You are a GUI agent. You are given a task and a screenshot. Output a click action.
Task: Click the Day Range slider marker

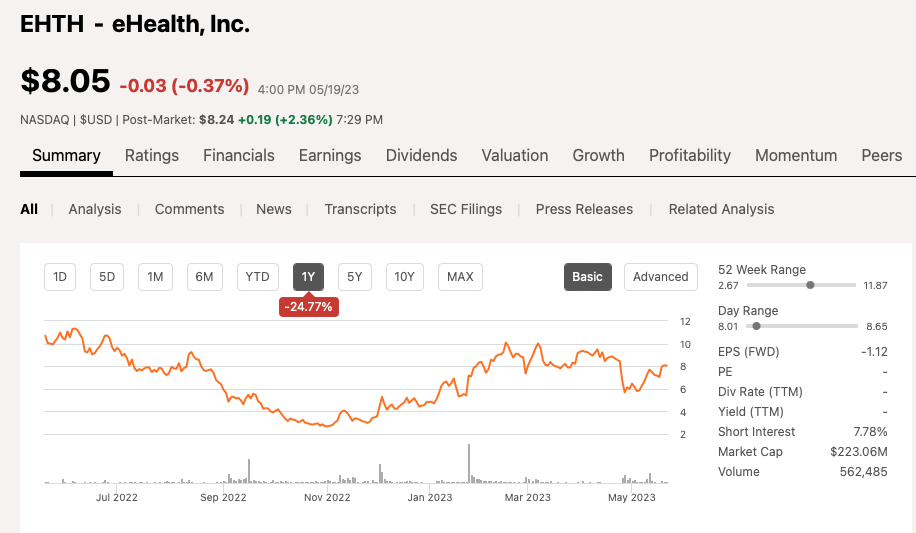756,326
